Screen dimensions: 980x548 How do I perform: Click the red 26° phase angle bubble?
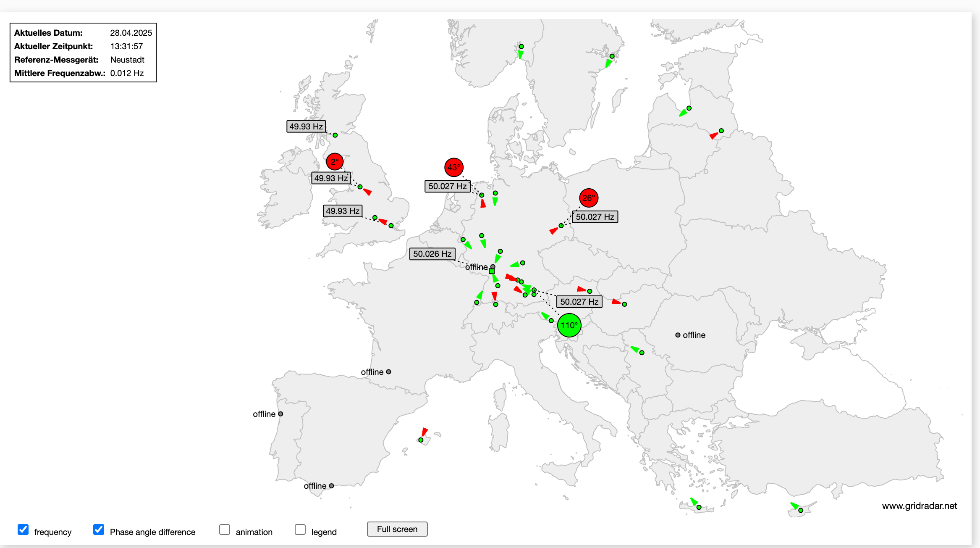click(588, 198)
